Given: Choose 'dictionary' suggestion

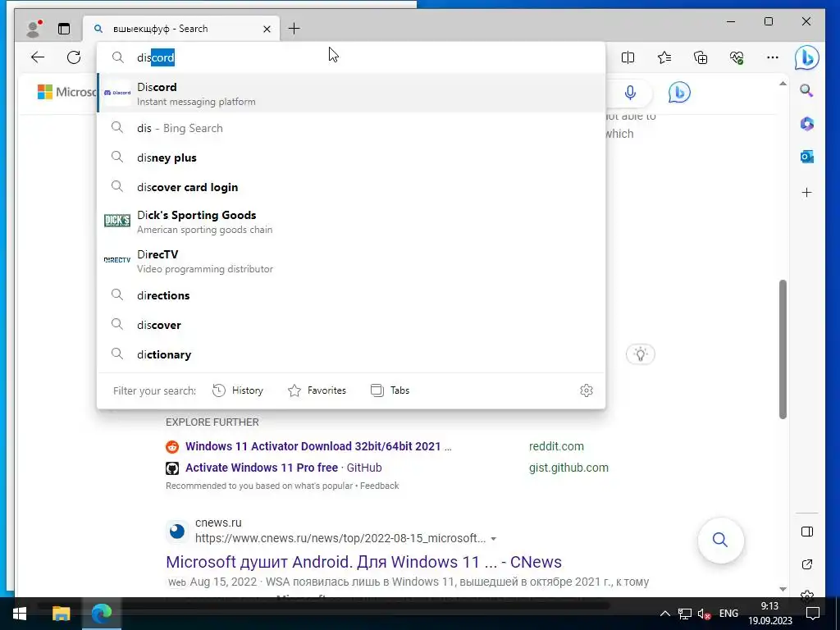Looking at the screenshot, I should tap(351, 354).
